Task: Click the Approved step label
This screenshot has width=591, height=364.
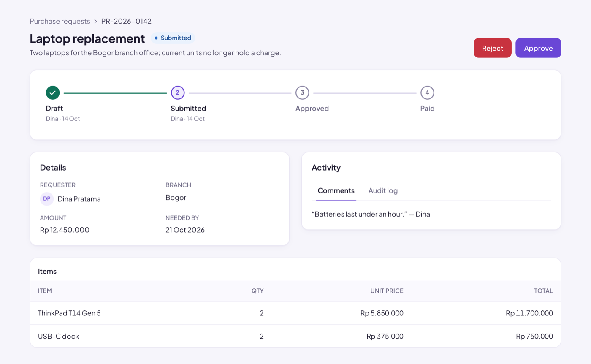Action: [312, 109]
